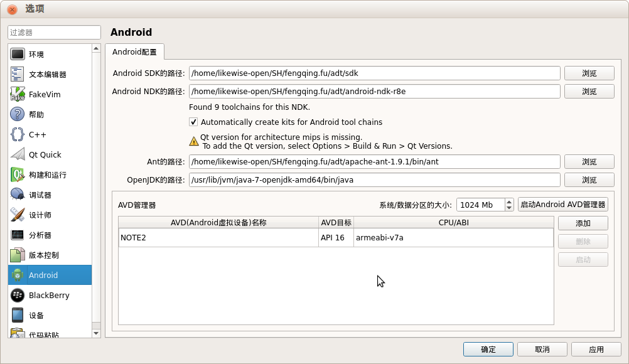The image size is (629, 364).
Task: Click into the Ant path field
Action: click(375, 161)
